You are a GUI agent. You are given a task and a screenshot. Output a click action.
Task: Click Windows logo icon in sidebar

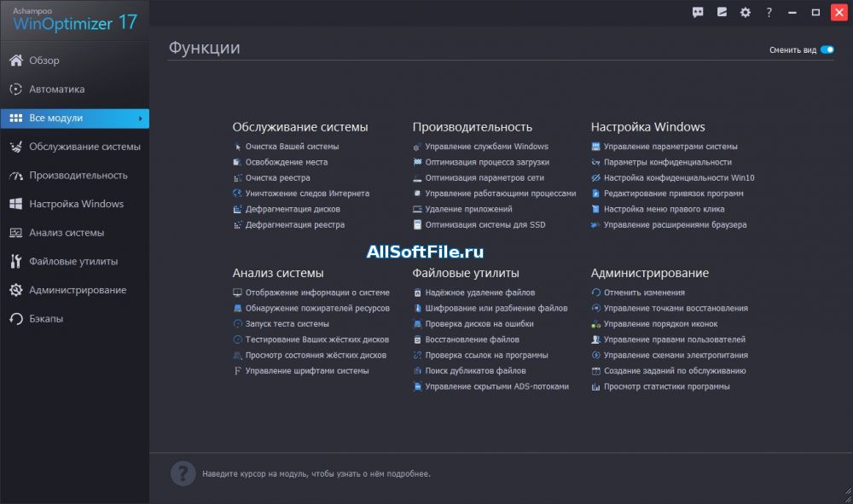[x=15, y=204]
